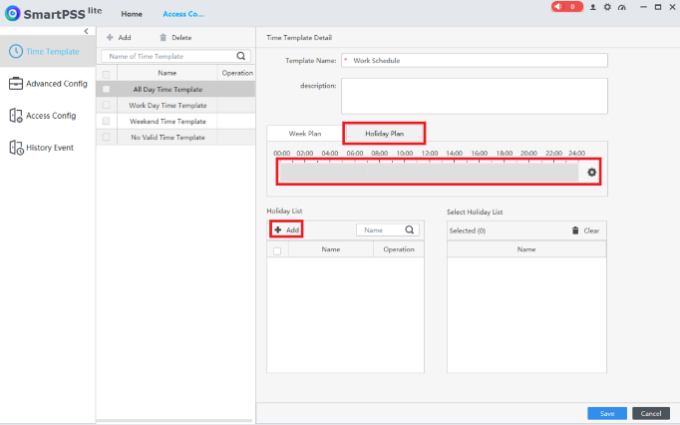Open the timeline settings gear icon
Image resolution: width=680 pixels, height=425 pixels.
[592, 172]
